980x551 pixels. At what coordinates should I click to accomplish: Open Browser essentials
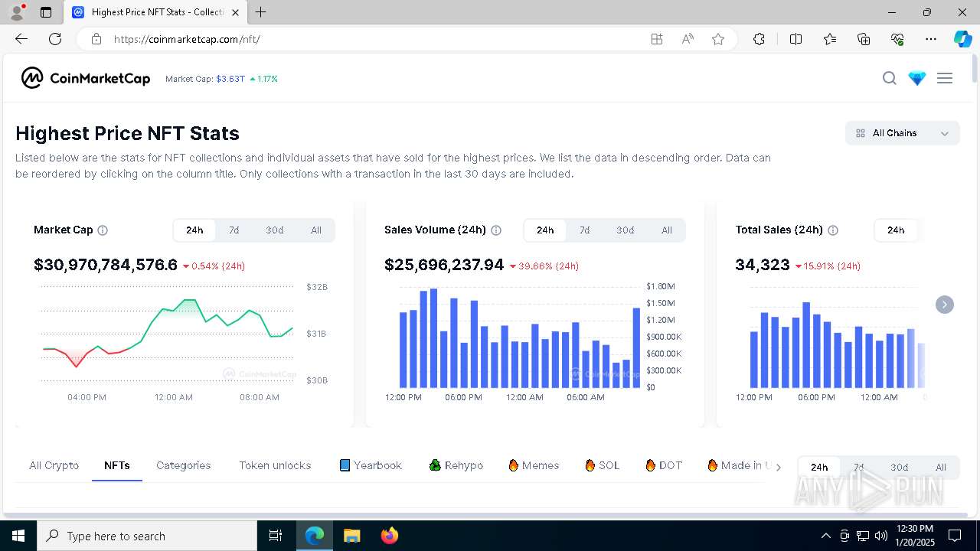(x=897, y=39)
